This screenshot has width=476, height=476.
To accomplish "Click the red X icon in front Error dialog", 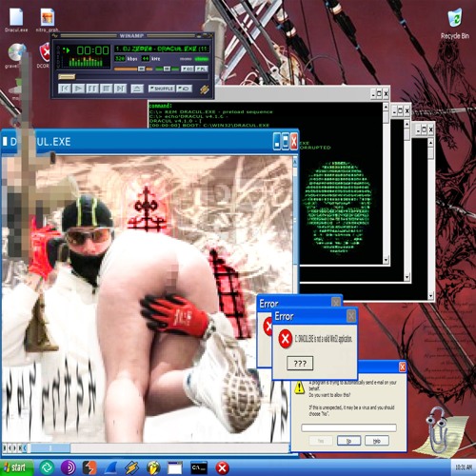I will click(x=286, y=339).
